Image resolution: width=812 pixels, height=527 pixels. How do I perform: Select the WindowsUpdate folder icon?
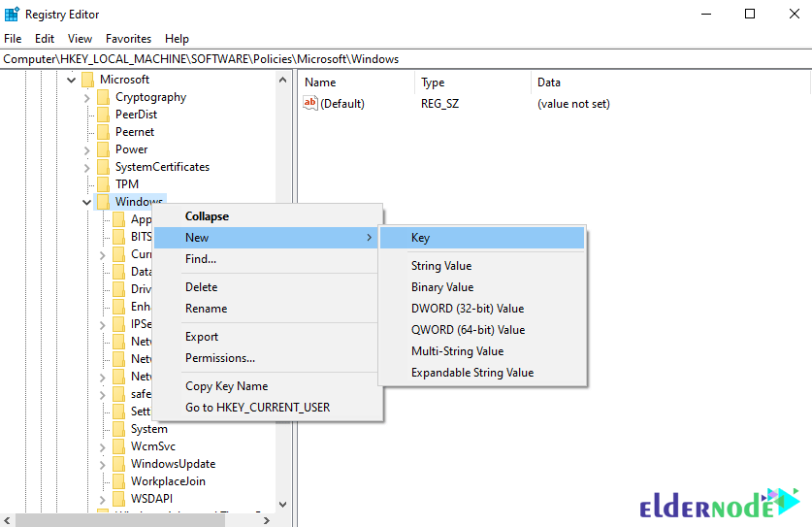coord(119,464)
